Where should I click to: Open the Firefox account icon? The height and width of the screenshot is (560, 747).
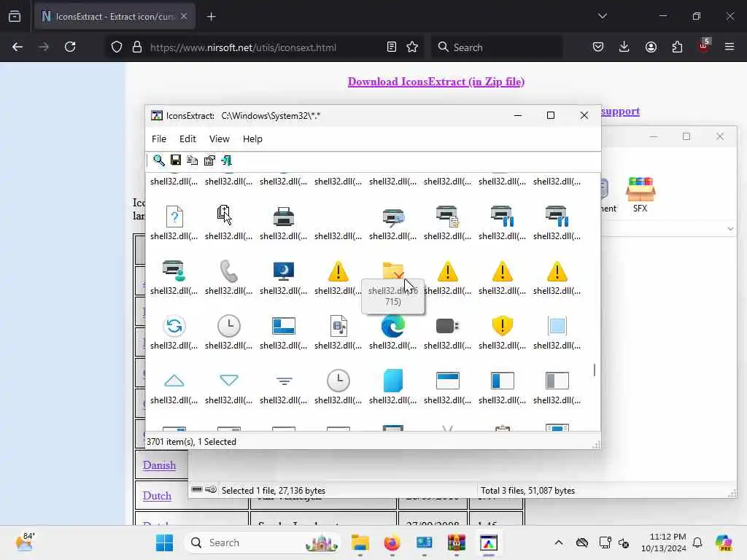651,47
